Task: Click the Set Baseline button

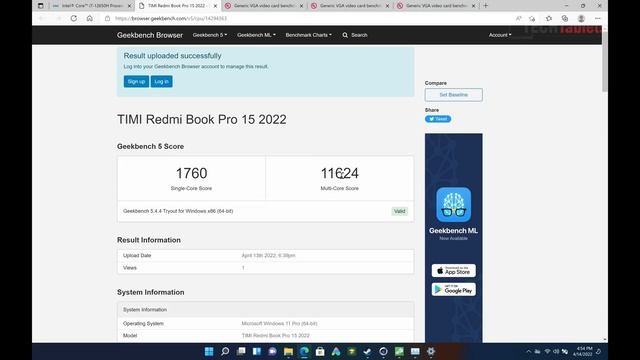Action: [453, 95]
